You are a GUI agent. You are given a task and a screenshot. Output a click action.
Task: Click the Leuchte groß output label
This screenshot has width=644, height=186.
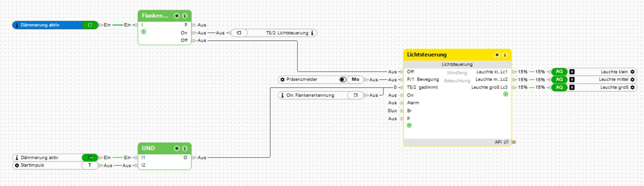(614, 87)
